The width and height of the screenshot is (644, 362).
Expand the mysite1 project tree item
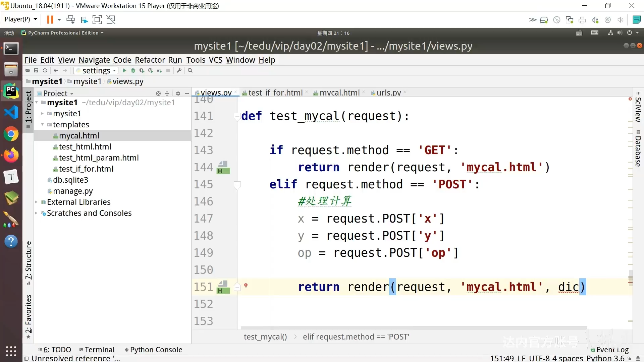43,114
